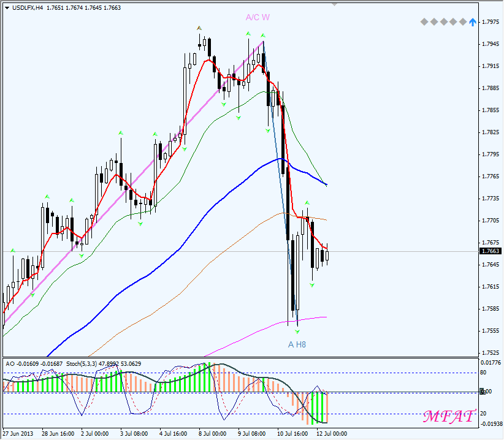Viewport: 504px width, 440px height.
Task: Open the dropdown triangle beside USDLFX,H4
Action: 7,7
